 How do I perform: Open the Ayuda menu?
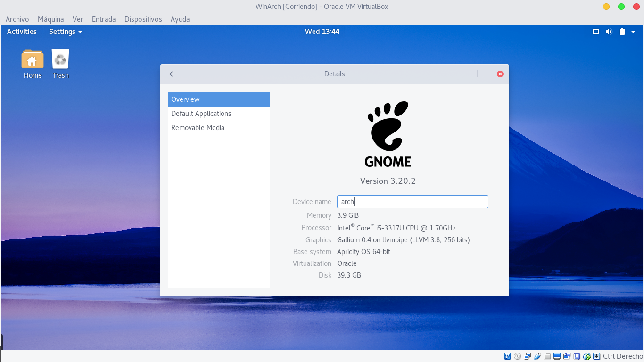180,19
